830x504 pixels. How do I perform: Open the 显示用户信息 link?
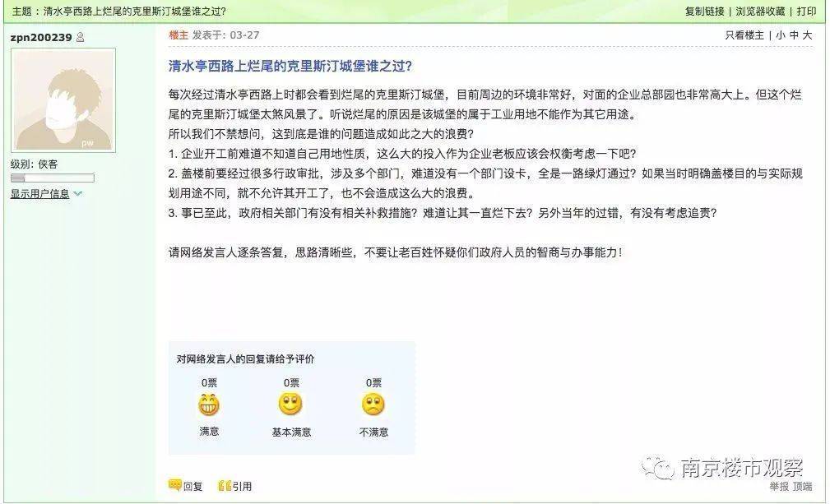click(x=39, y=193)
